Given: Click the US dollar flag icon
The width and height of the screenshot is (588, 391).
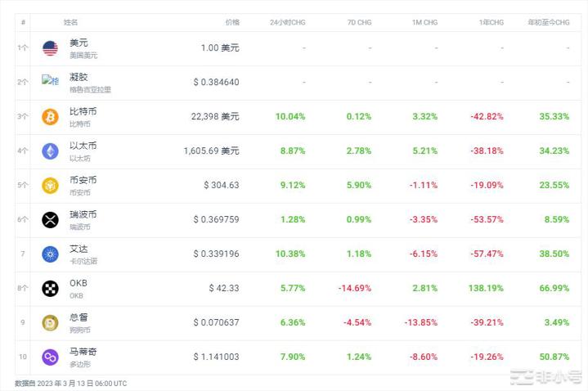Looking at the screenshot, I should [x=50, y=48].
